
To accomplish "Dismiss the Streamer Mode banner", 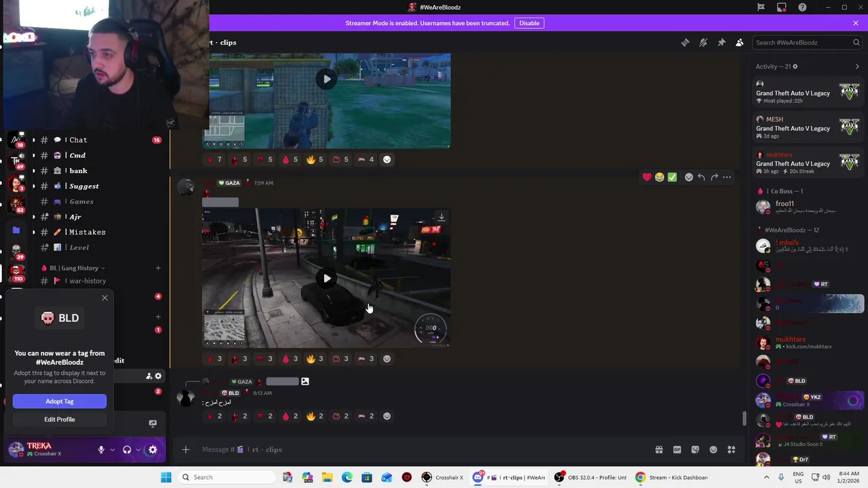I will tap(856, 23).
